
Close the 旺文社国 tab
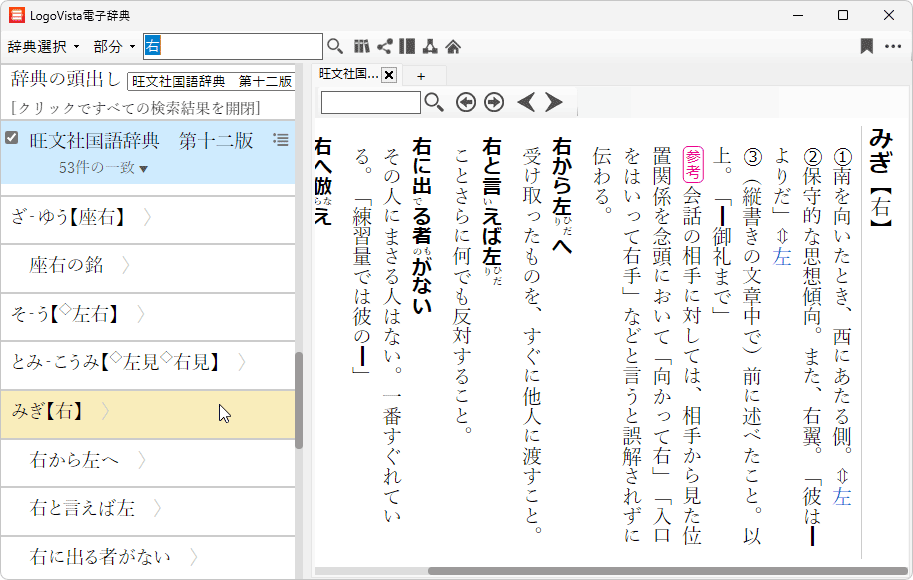[389, 75]
